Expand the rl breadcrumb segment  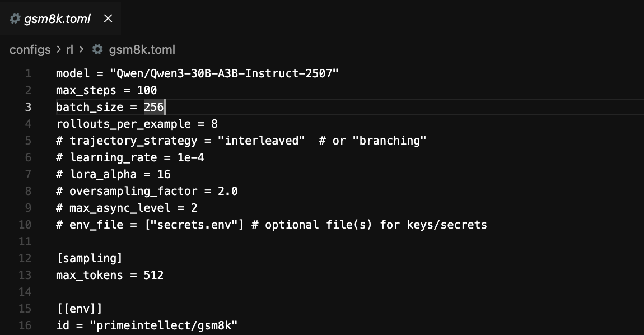pyautogui.click(x=70, y=49)
